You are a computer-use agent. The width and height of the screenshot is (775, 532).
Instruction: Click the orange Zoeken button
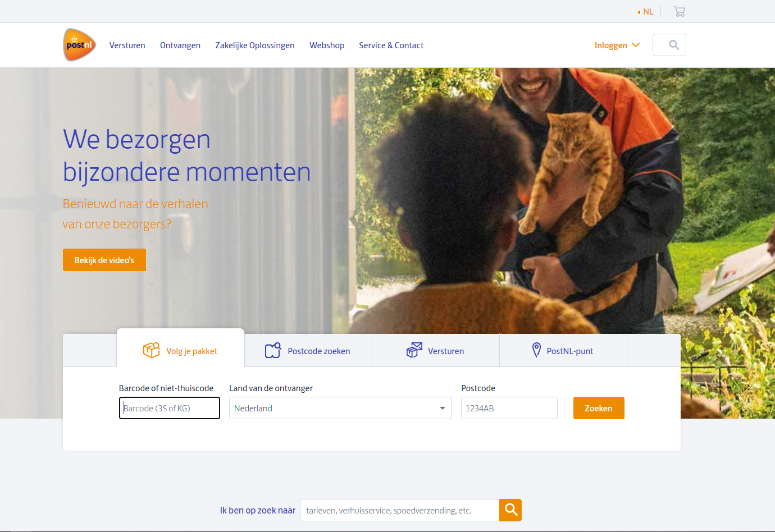tap(599, 408)
